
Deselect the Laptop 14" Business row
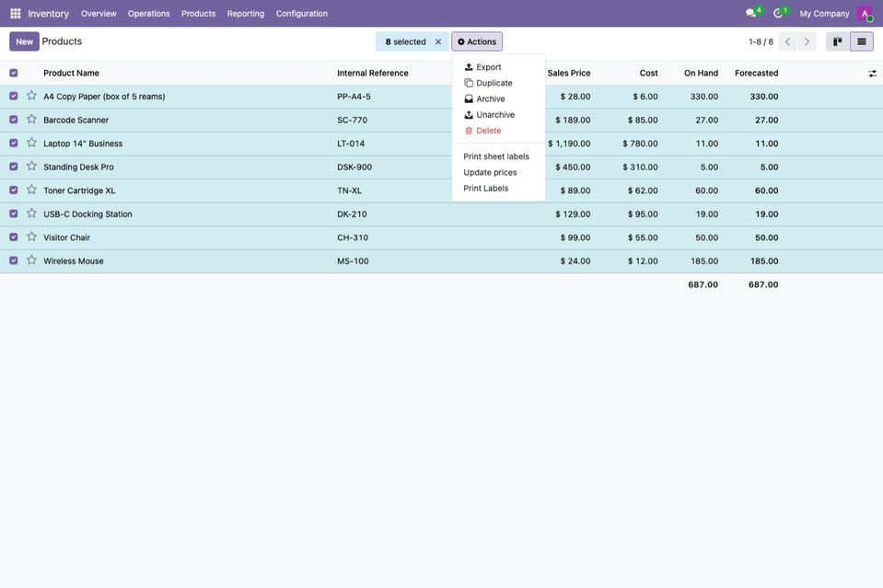point(14,144)
